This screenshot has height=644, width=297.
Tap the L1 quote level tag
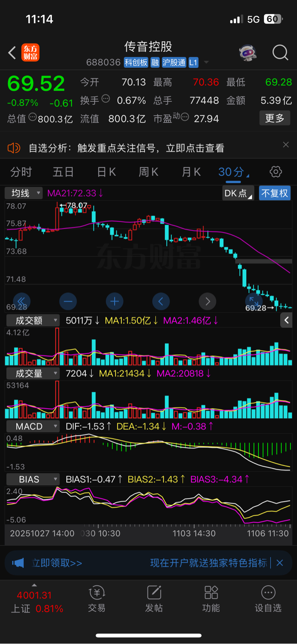pyautogui.click(x=193, y=62)
